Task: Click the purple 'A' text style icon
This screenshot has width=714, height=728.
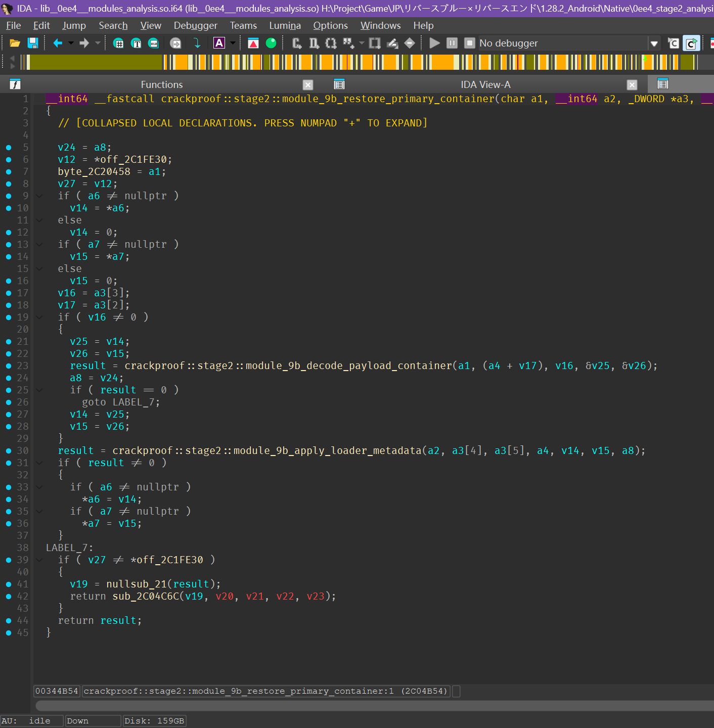Action: pos(219,43)
